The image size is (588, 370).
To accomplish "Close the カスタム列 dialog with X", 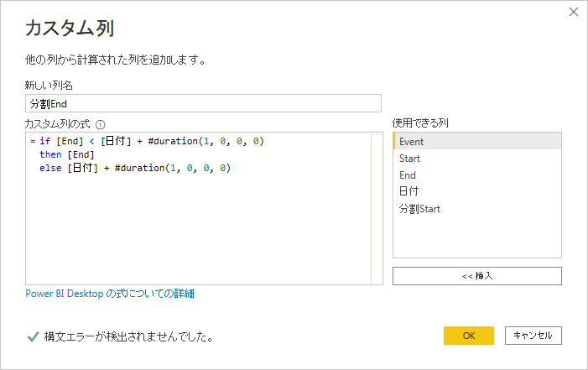I will [x=574, y=12].
